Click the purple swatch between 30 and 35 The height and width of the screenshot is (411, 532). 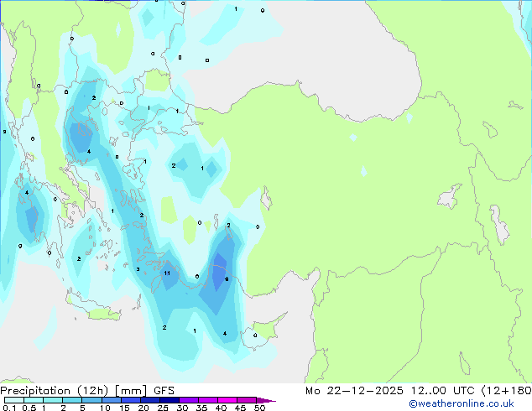click(x=189, y=400)
